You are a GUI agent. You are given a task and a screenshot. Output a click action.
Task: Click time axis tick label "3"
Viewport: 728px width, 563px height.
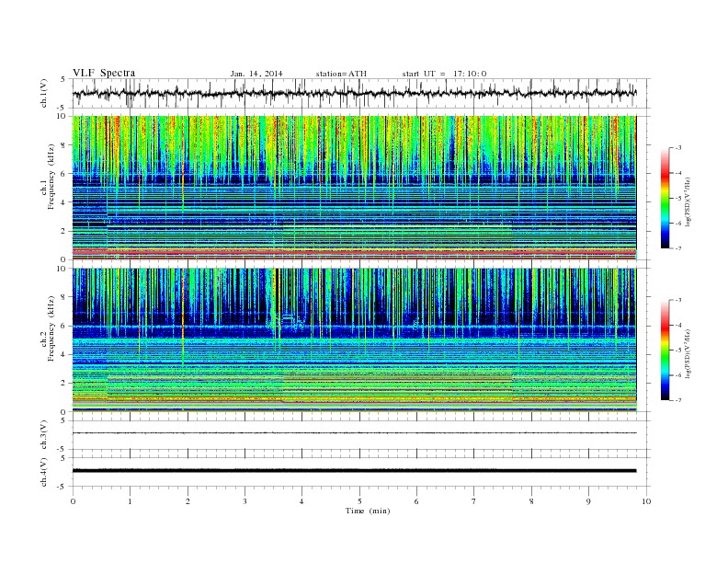click(x=245, y=501)
